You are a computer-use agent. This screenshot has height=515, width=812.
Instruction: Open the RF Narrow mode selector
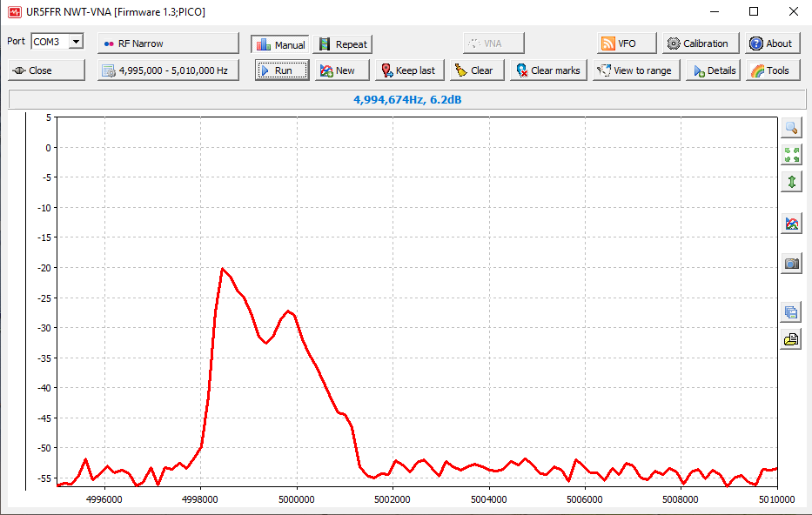point(168,43)
